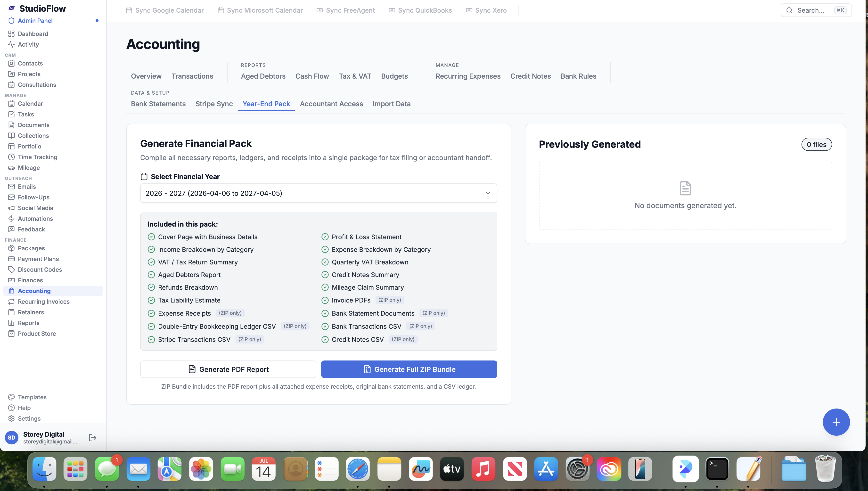This screenshot has height=491, width=868.
Task: Open Documents in the sidebar
Action: click(33, 125)
